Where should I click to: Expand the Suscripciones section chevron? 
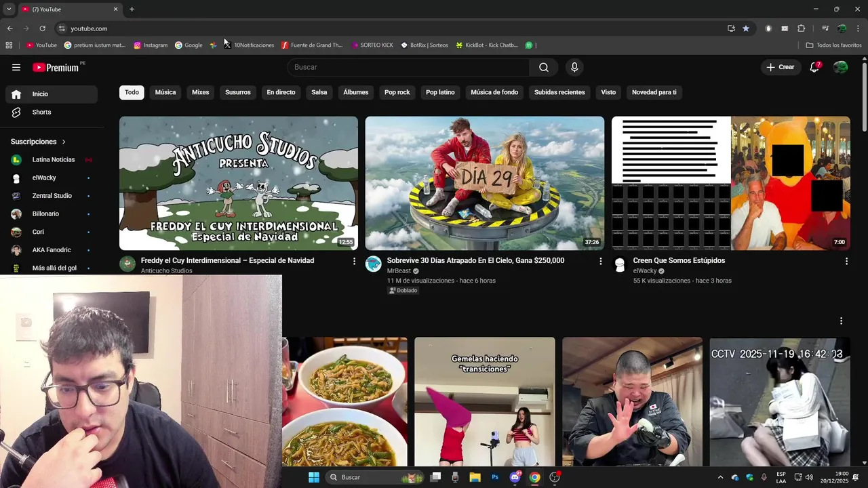pos(64,142)
